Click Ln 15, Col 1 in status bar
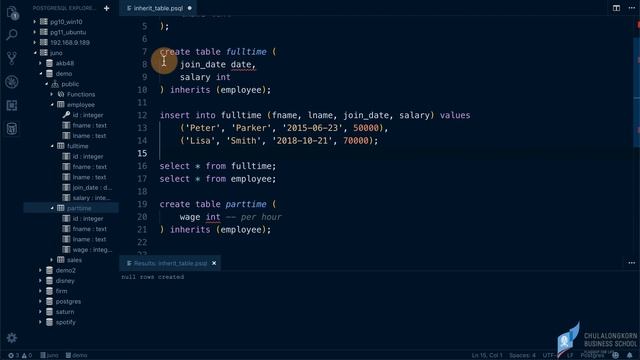640x360 pixels. (x=487, y=355)
